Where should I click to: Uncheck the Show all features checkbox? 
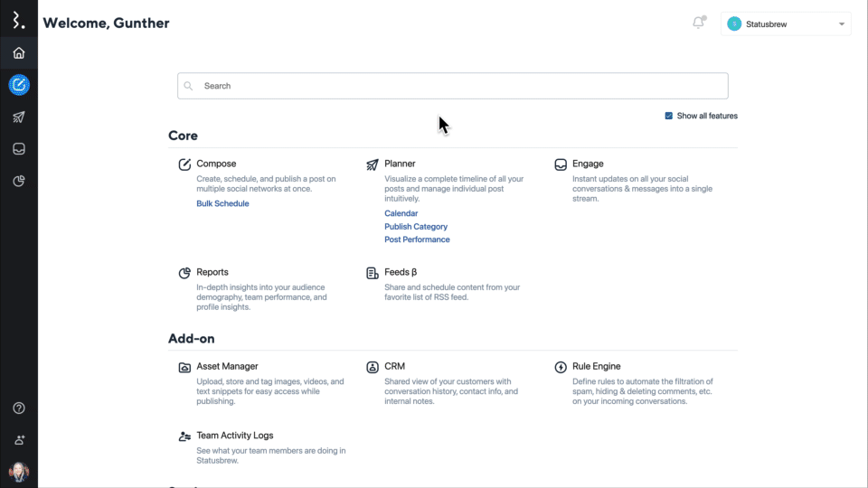coord(669,116)
